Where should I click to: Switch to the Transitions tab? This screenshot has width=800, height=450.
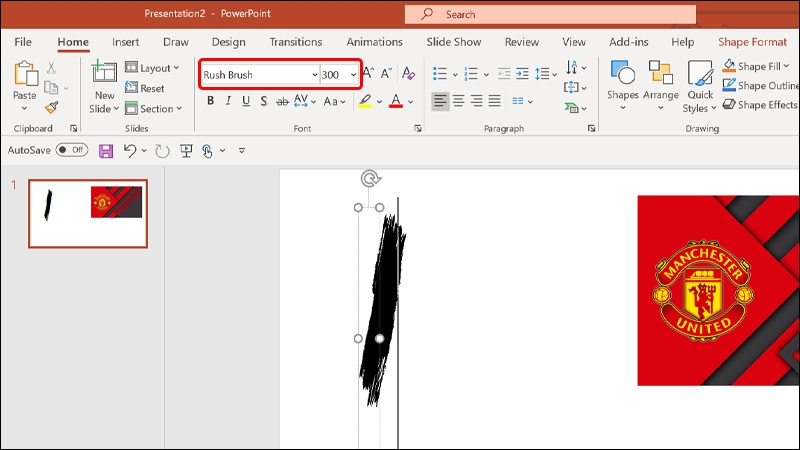tap(296, 42)
